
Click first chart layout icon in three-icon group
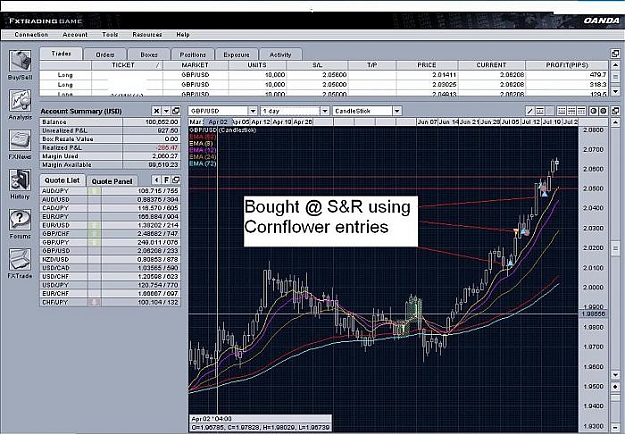[x=562, y=111]
